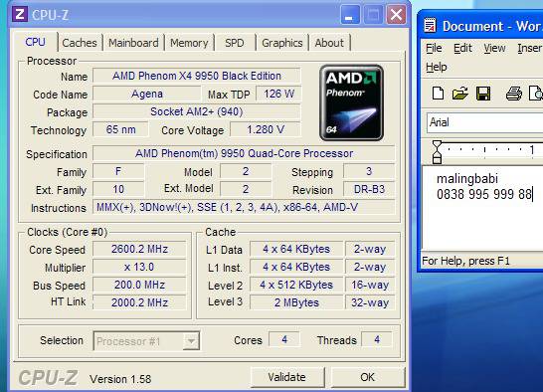Click the phone number line in WordPad
The width and height of the screenshot is (543, 392).
(x=484, y=194)
